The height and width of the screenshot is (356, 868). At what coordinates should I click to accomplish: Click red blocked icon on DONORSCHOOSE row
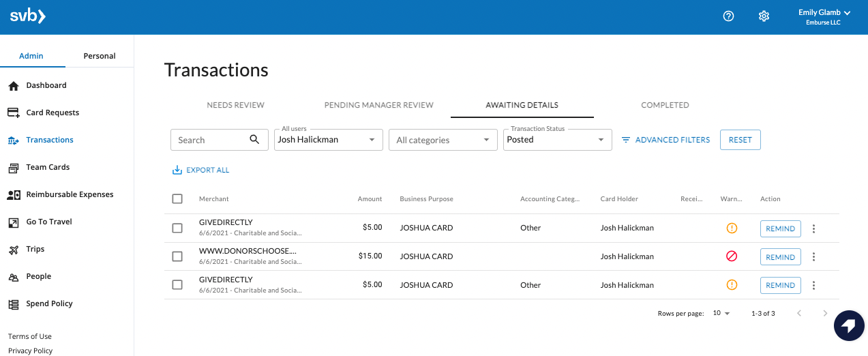point(732,256)
